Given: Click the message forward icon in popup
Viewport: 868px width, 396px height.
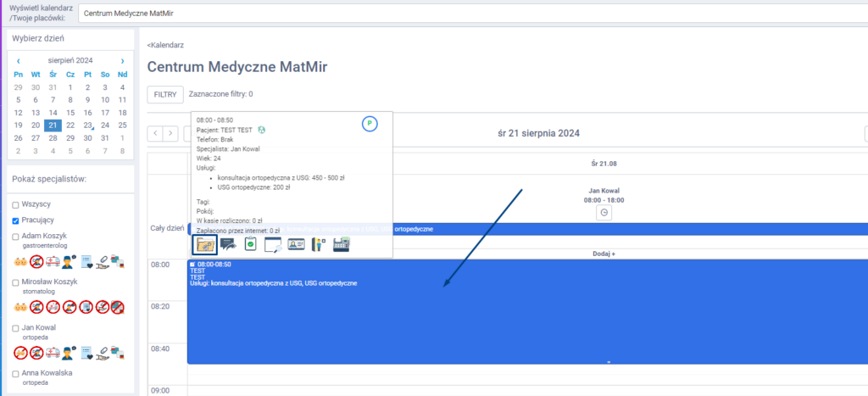Looking at the screenshot, I should [228, 244].
